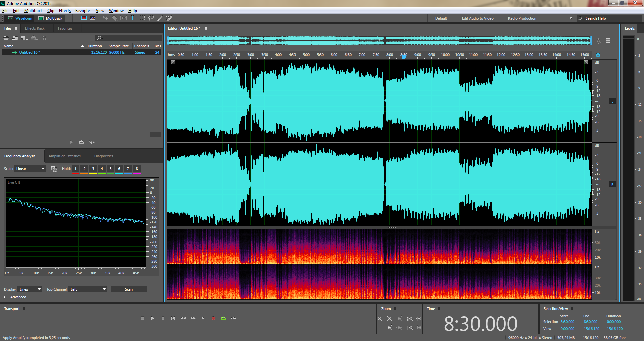The image size is (644, 341).
Task: Select the Time Selection tool
Action: coord(133,18)
